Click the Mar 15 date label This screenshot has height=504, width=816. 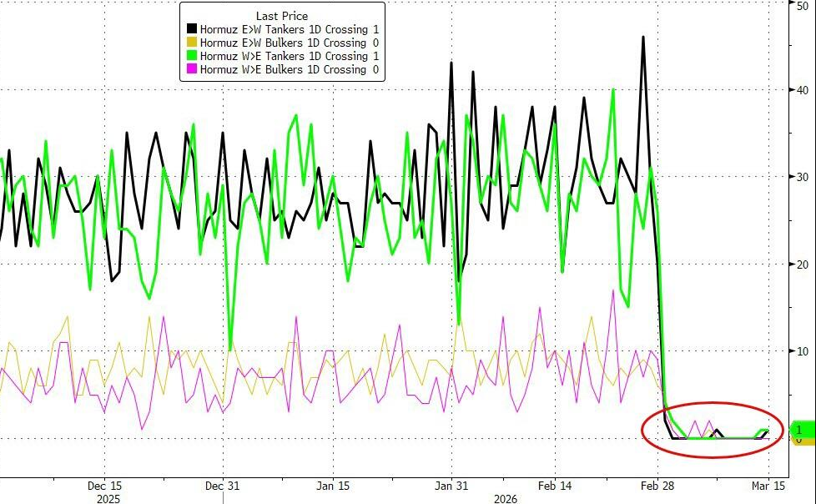coord(768,486)
